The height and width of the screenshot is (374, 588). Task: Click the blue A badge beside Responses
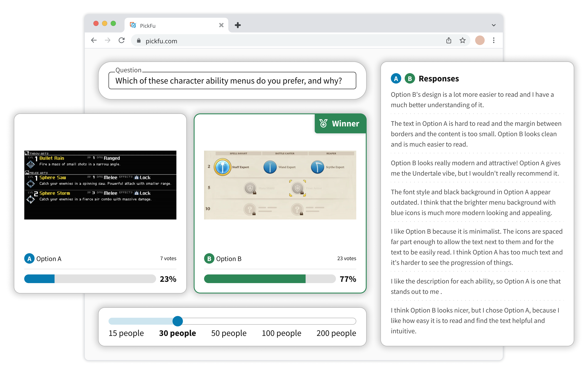396,79
